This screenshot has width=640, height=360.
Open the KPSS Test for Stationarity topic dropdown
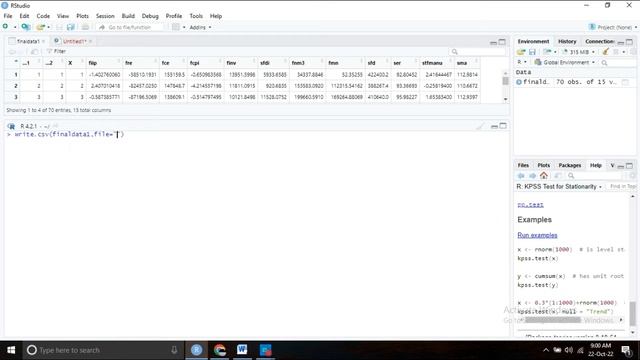(559, 186)
